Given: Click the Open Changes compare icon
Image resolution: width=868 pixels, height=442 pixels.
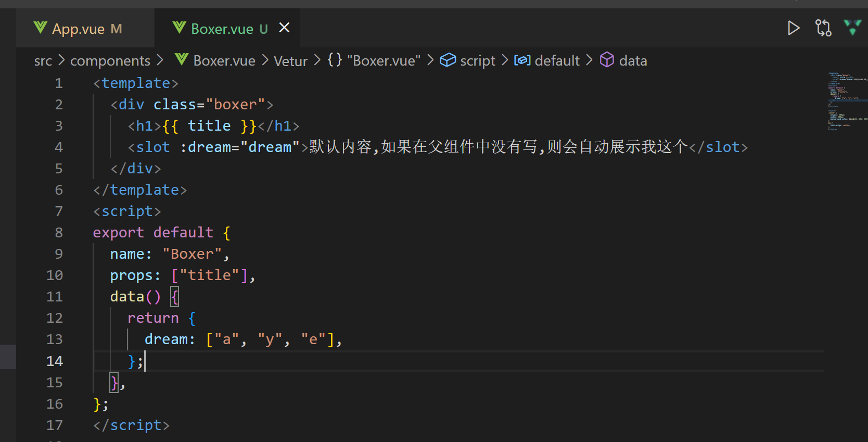Looking at the screenshot, I should (x=823, y=28).
